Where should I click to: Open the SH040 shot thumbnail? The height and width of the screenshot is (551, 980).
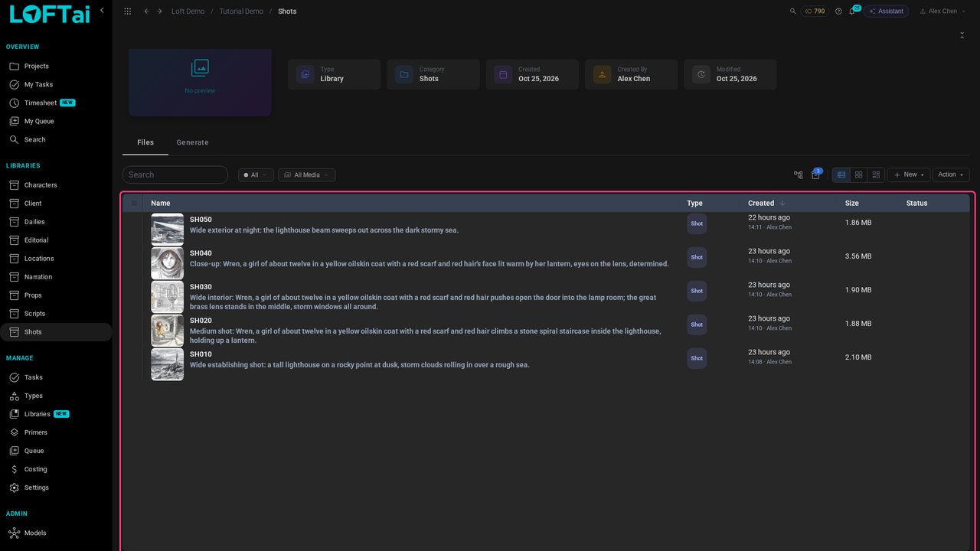pos(168,263)
